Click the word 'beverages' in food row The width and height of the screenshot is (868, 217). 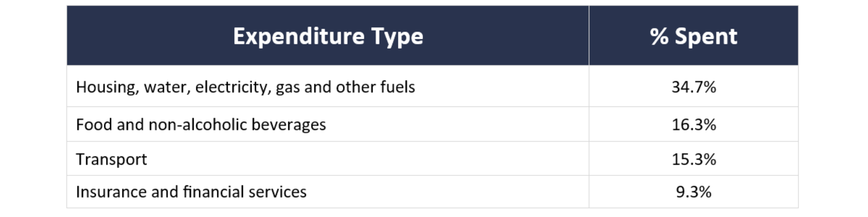coord(289,125)
